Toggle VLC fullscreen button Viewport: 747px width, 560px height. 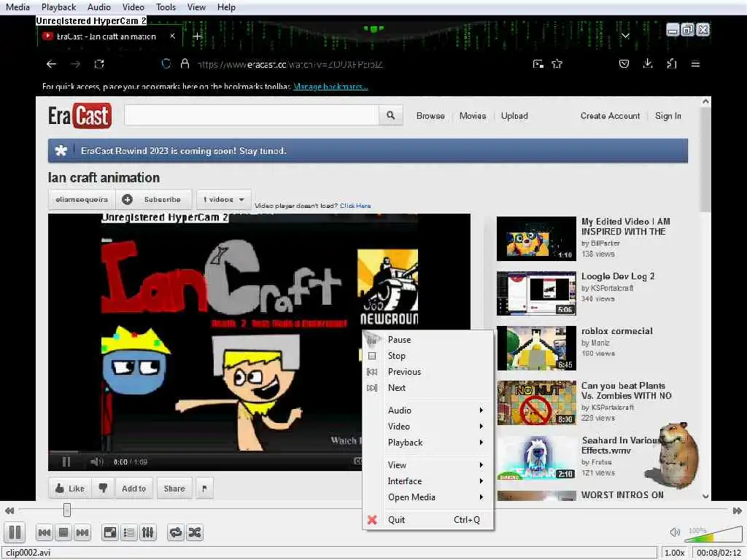[x=110, y=532]
